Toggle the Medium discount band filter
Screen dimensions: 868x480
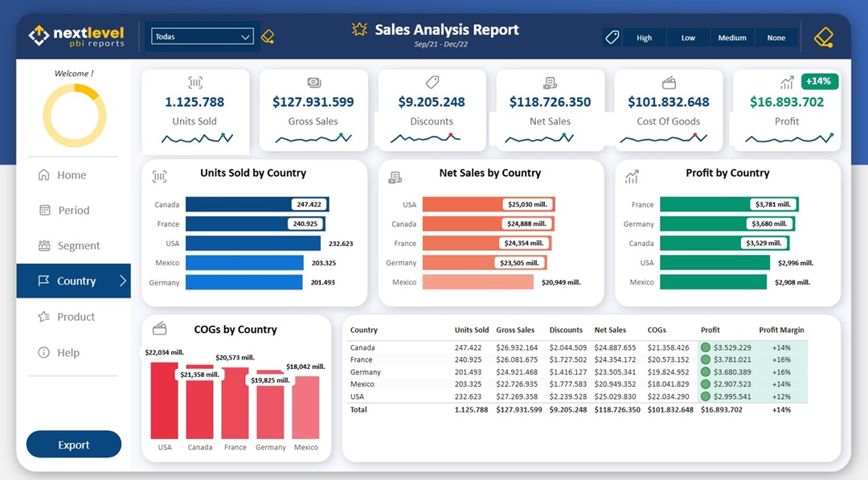point(731,38)
